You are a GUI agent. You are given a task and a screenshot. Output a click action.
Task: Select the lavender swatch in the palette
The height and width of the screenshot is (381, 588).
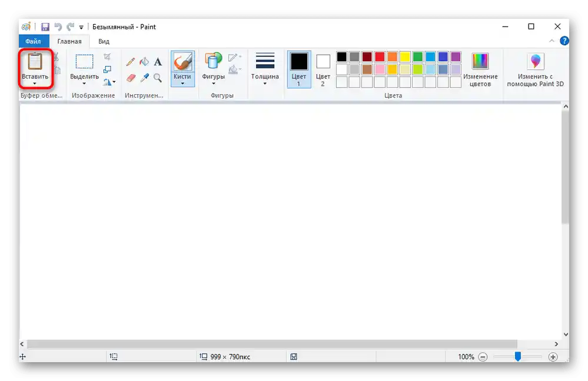click(456, 69)
